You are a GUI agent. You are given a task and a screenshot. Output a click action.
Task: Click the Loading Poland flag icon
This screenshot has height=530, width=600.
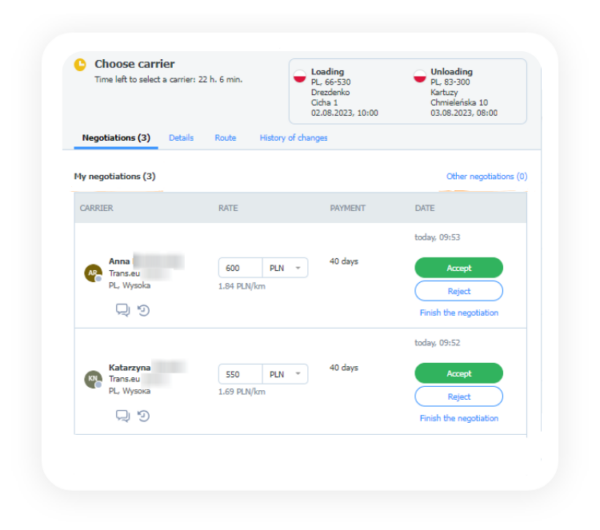[300, 76]
